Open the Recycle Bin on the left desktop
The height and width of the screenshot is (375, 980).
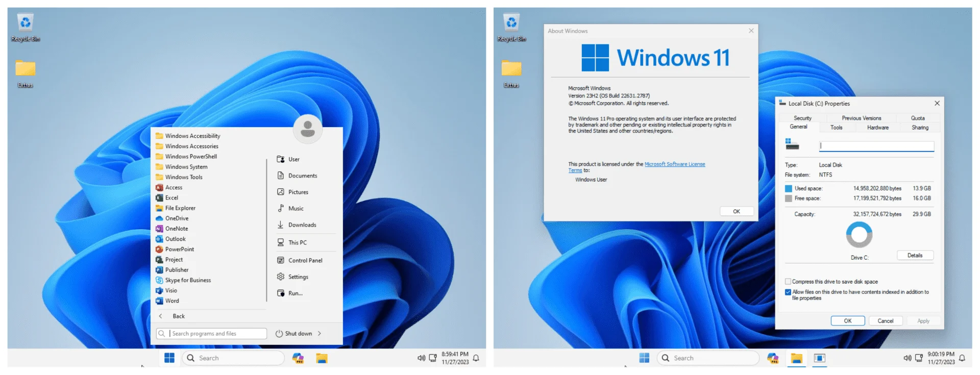pos(25,28)
